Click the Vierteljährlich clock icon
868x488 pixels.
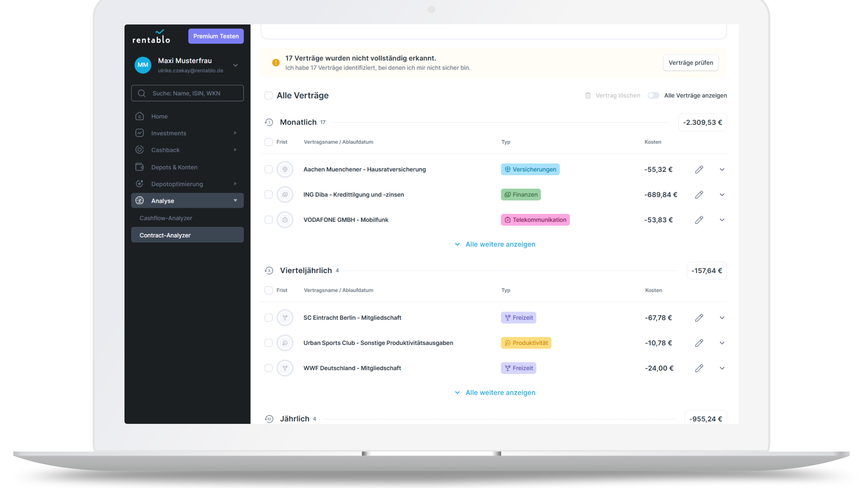click(x=269, y=270)
